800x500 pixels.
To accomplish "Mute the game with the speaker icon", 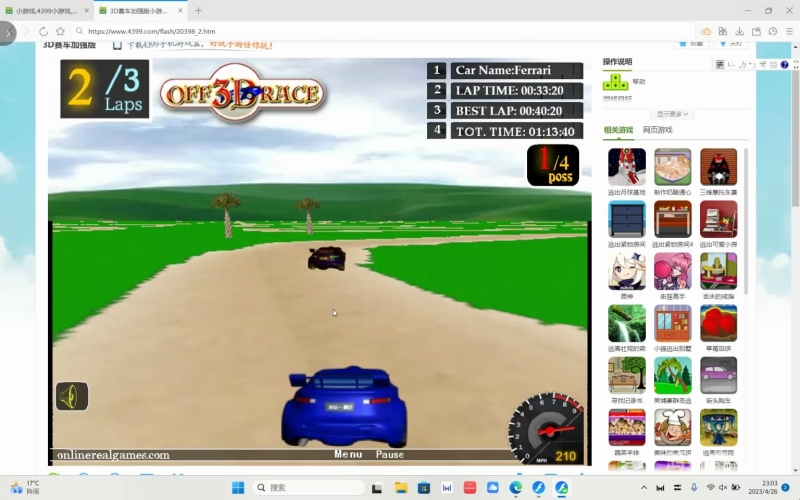I will [72, 396].
